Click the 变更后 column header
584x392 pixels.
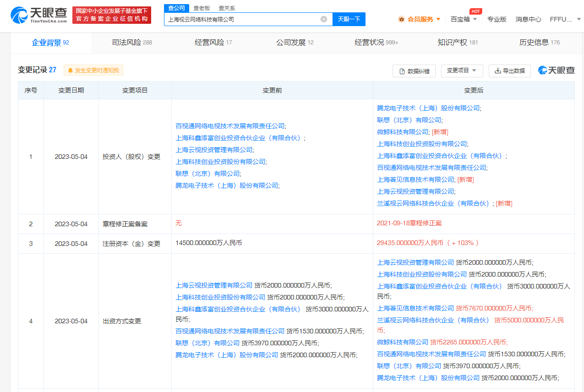coord(474,90)
